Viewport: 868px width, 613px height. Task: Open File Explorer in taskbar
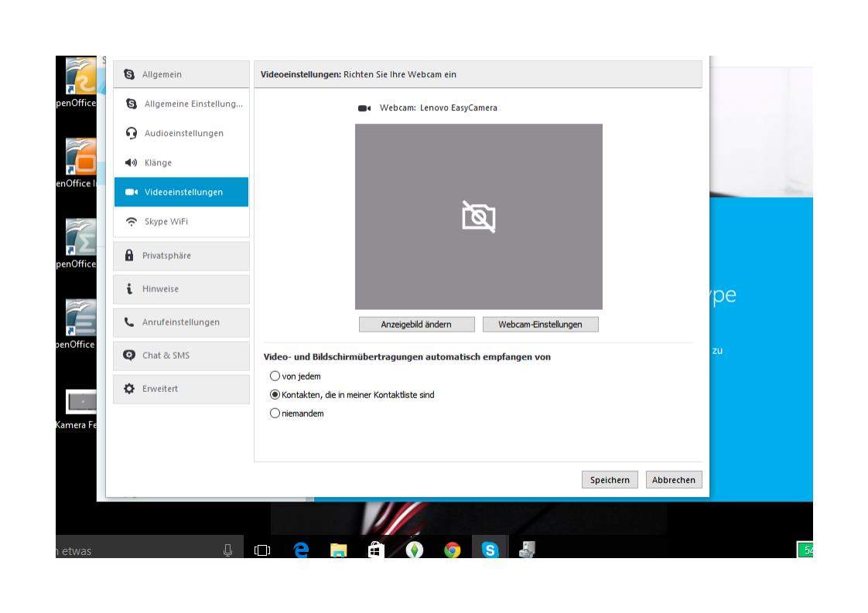coord(339,550)
